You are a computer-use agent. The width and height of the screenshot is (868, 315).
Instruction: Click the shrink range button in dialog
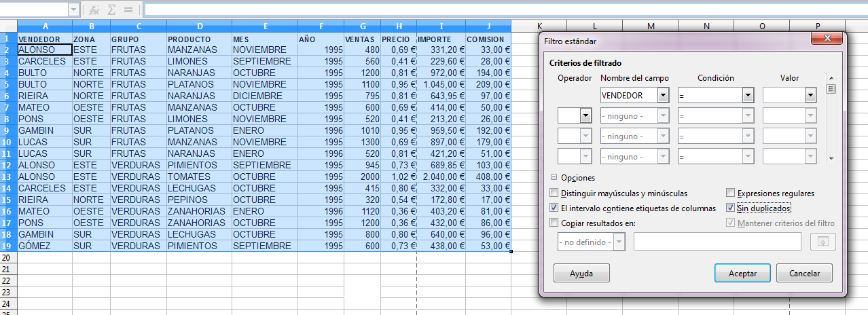pyautogui.click(x=823, y=242)
